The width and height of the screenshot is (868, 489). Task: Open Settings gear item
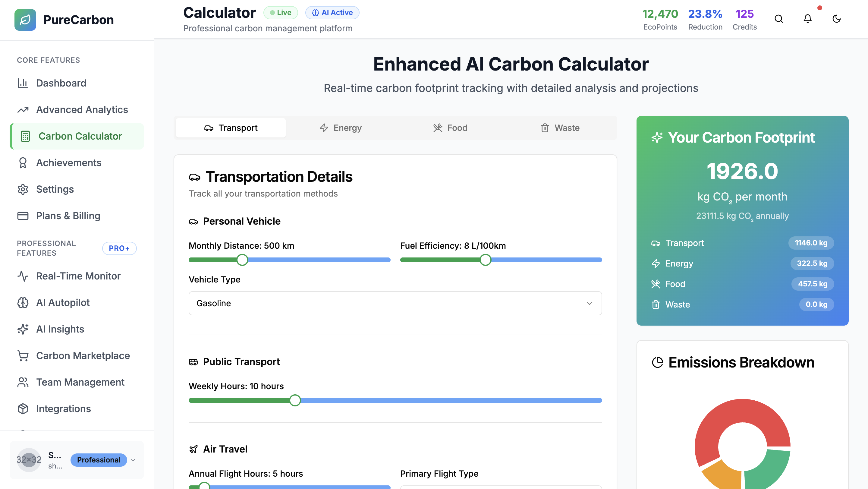coord(55,189)
